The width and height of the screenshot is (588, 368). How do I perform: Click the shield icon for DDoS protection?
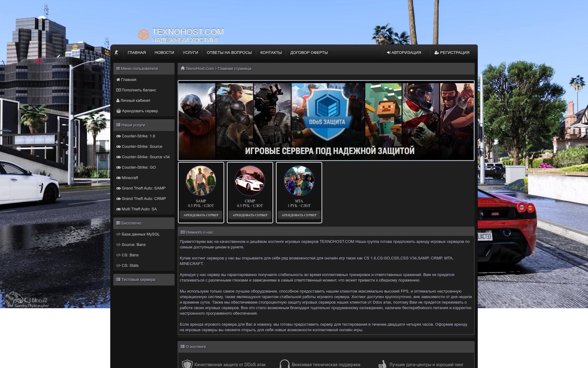coord(187,364)
